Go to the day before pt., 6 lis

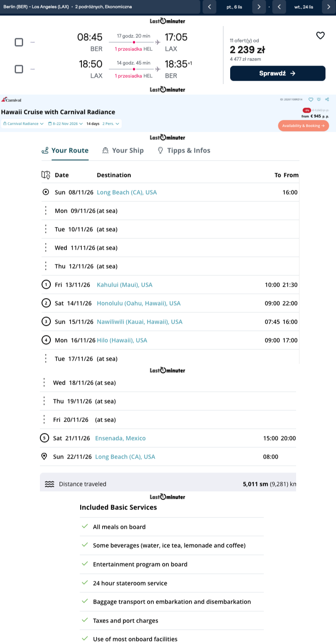pos(209,7)
